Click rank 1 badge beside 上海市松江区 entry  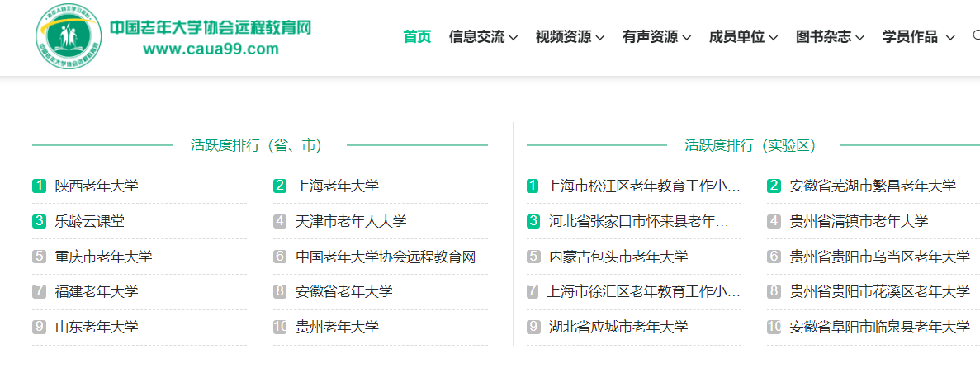[x=533, y=186]
